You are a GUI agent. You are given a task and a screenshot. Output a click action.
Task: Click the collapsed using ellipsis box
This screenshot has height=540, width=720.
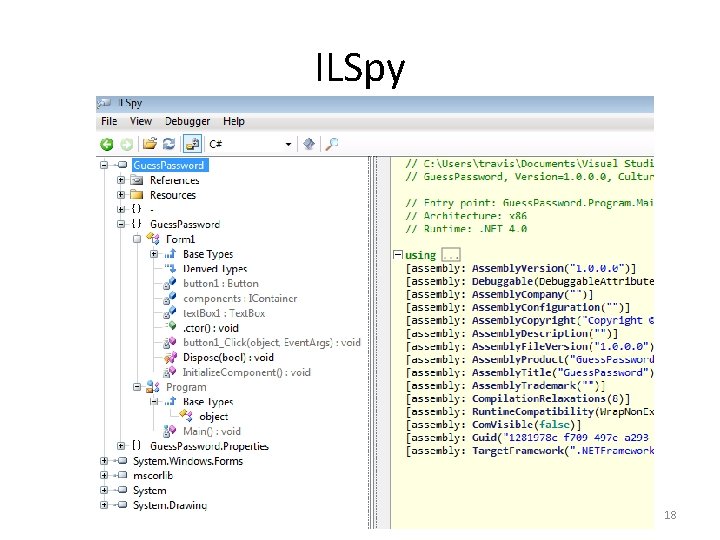click(450, 254)
